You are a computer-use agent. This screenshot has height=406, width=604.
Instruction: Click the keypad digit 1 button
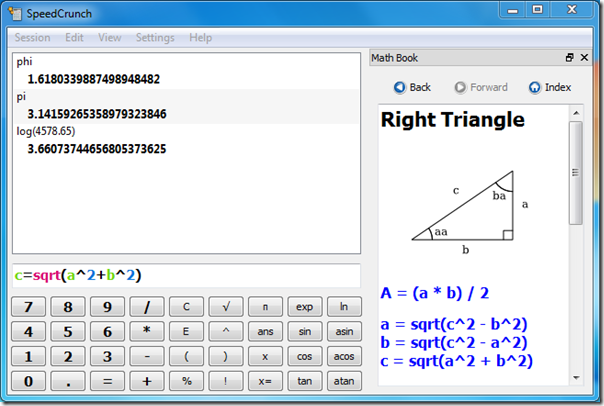coord(29,356)
